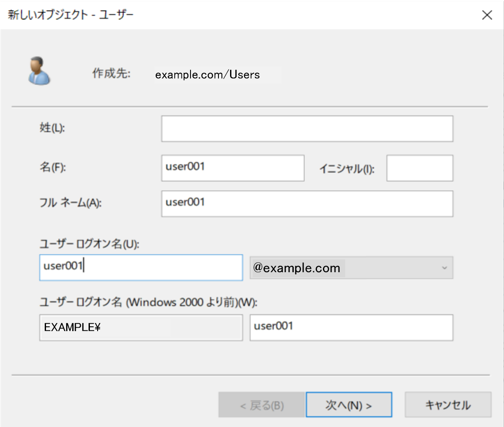Close the new user object dialog
Image resolution: width=504 pixels, height=427 pixels.
tap(487, 15)
